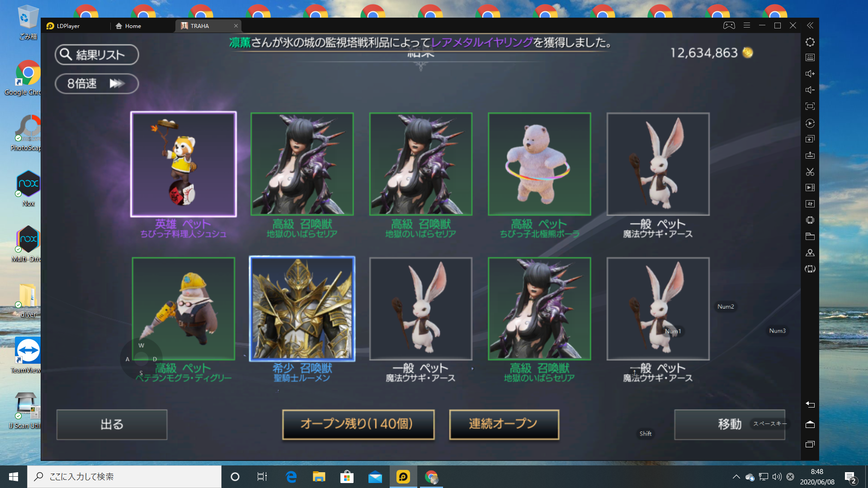
Task: Click the volume down icon in sidebar
Action: pyautogui.click(x=810, y=90)
